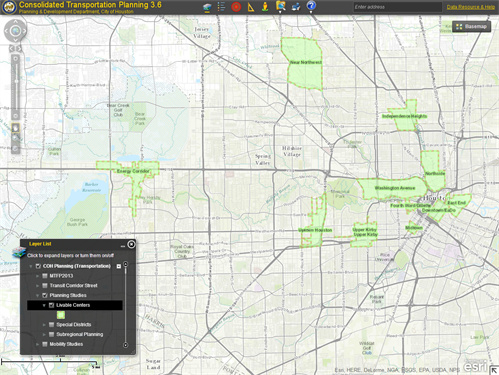Collapse the Planning Studies group arrow

coord(38,295)
